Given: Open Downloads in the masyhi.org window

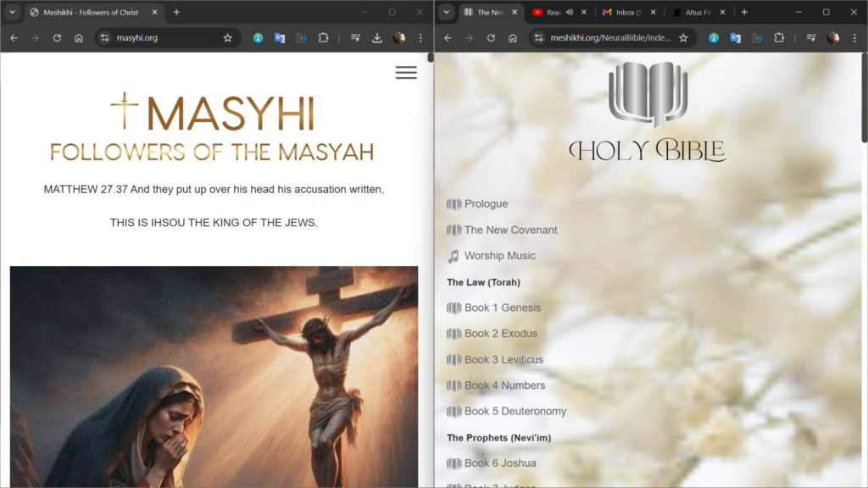Looking at the screenshot, I should point(377,38).
